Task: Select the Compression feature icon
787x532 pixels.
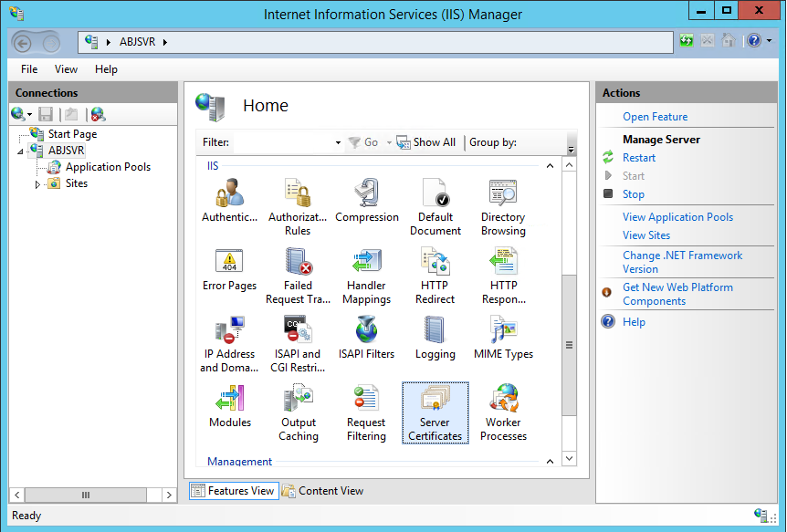Action: click(x=366, y=193)
